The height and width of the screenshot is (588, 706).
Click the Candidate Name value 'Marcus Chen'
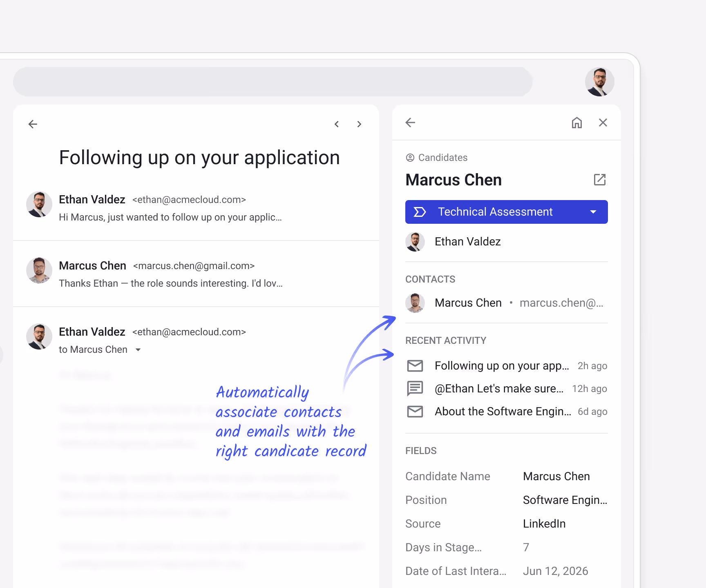click(x=556, y=477)
